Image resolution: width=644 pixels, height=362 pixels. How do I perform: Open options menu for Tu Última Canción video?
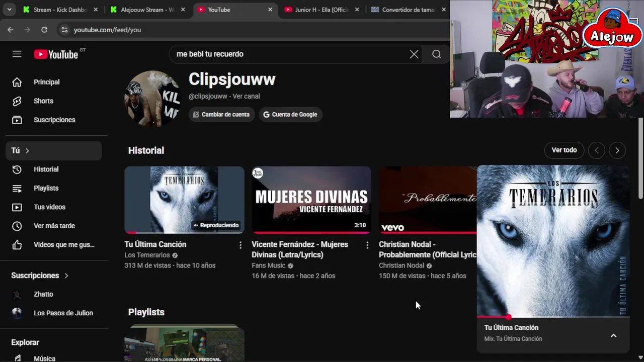click(240, 245)
